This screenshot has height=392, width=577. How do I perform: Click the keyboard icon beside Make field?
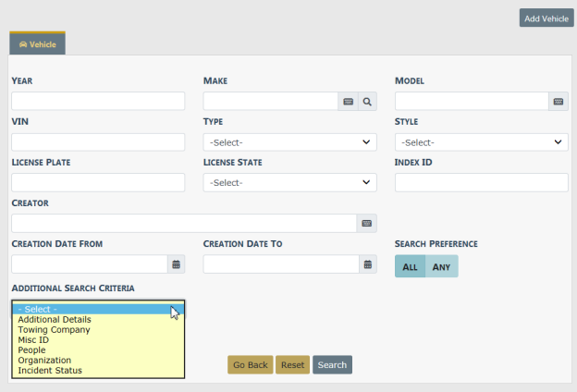tap(348, 102)
